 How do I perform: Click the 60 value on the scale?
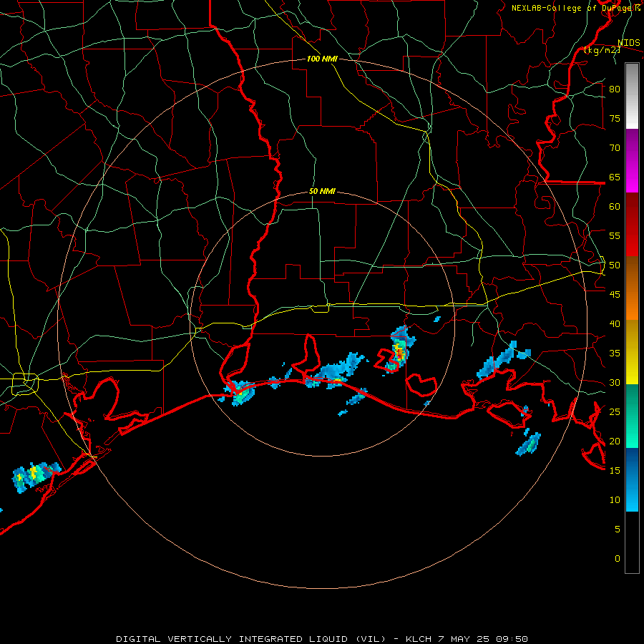[615, 207]
